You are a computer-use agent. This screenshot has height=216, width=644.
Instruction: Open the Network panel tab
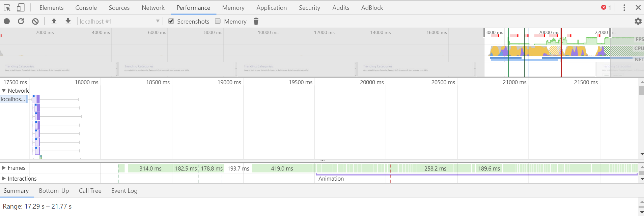(153, 7)
